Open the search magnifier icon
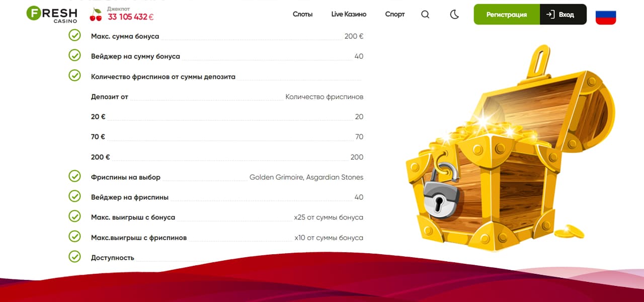Screen dimensions: 644x302 [x=425, y=15]
